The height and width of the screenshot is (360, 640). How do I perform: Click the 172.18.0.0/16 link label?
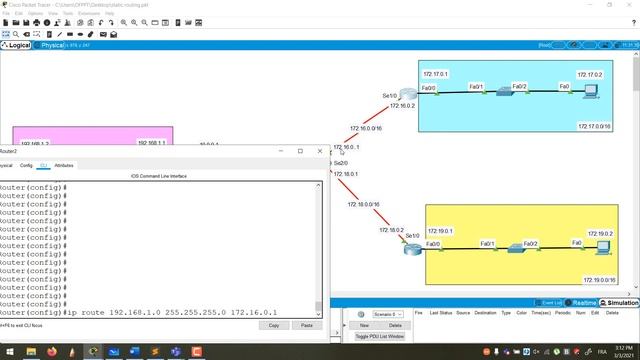tap(363, 204)
